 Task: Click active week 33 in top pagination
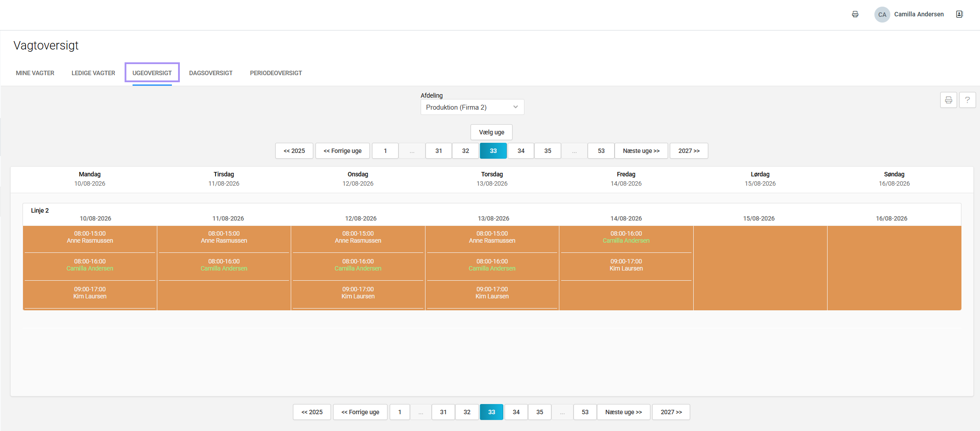point(493,151)
